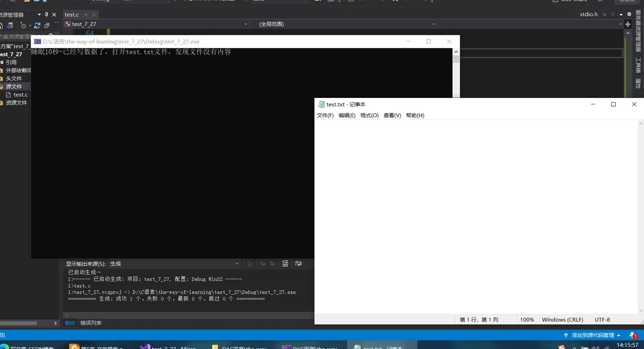The width and height of the screenshot is (644, 349).
Task: Click the pending changes filter clock icon
Action: coord(23,26)
